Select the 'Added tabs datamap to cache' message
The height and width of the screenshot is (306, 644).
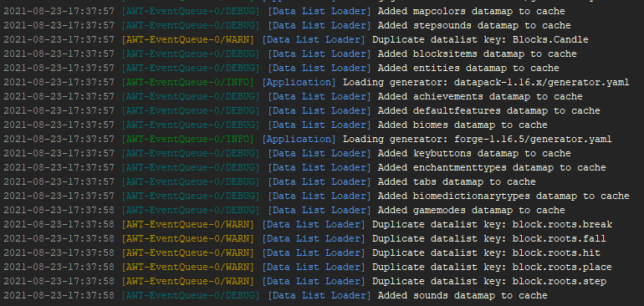tap(457, 181)
